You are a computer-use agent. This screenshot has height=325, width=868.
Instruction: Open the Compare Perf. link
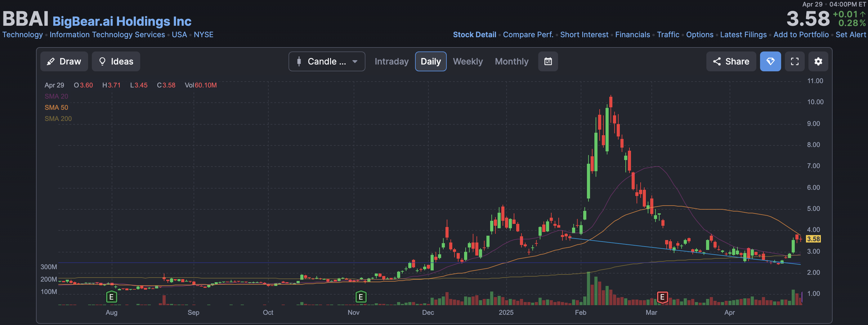click(528, 35)
